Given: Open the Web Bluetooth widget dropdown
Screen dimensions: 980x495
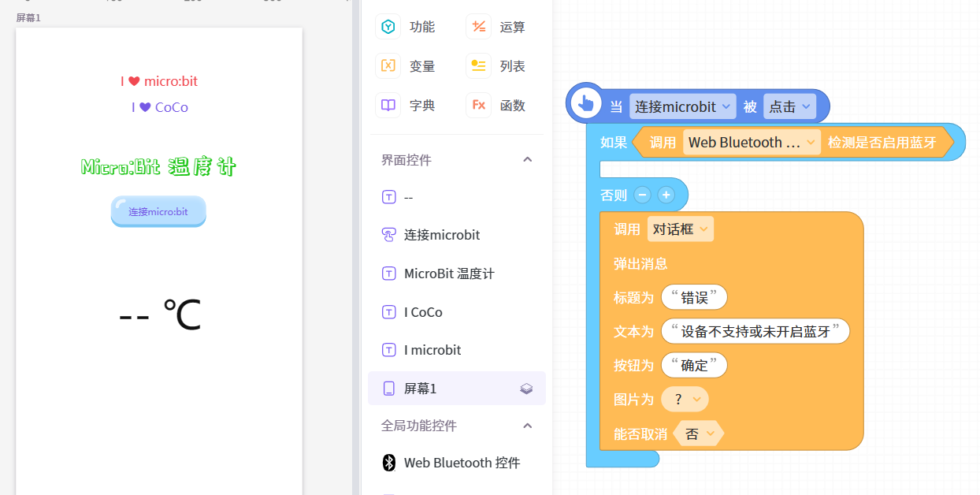Looking at the screenshot, I should (752, 143).
